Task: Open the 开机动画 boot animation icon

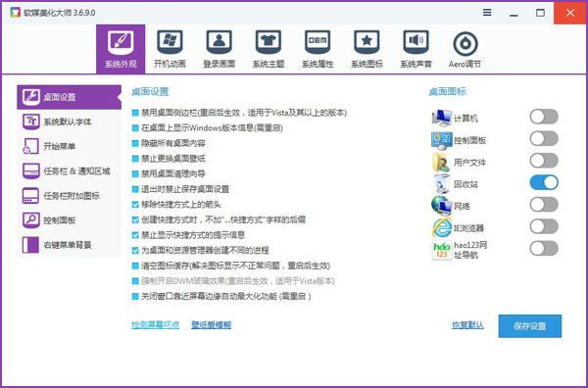Action: [170, 43]
